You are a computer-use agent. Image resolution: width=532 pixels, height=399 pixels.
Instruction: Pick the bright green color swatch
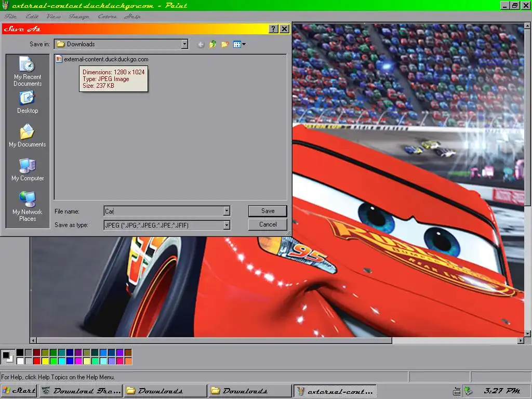click(54, 361)
